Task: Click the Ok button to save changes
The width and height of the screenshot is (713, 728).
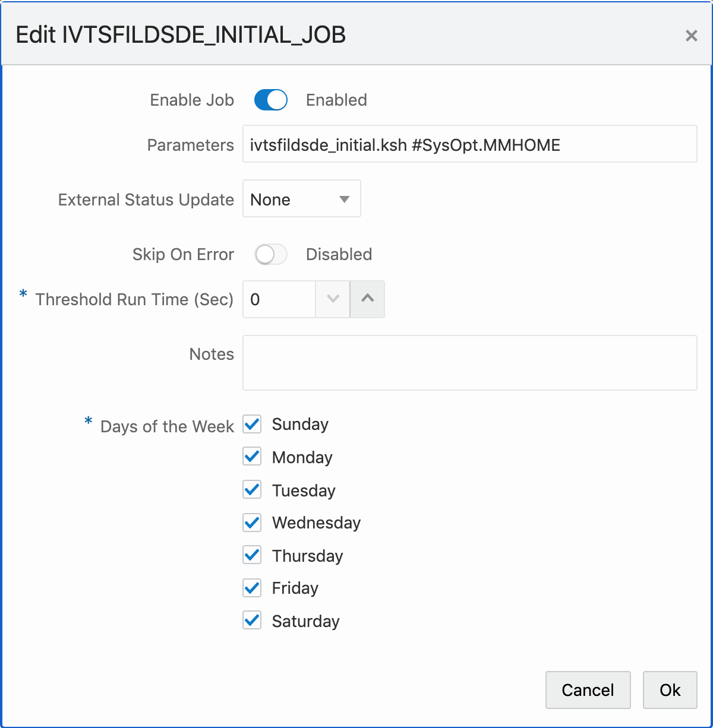Action: 670,690
